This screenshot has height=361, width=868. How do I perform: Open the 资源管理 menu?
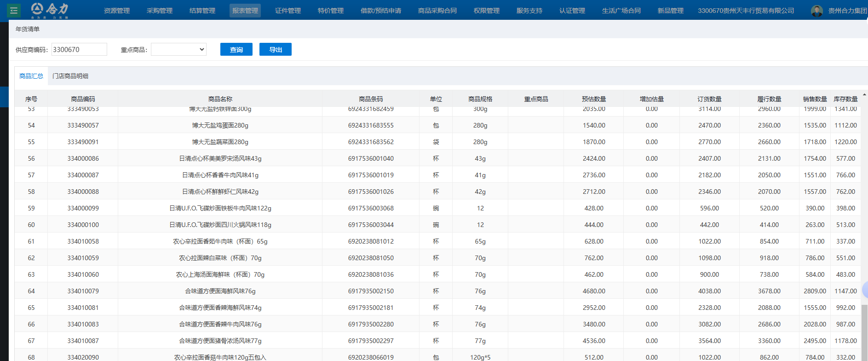point(117,11)
